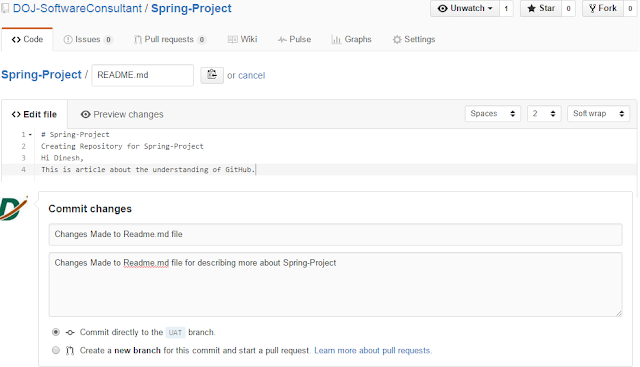Edit the README.md file name field
Screen dimensions: 640x367
(142, 75)
